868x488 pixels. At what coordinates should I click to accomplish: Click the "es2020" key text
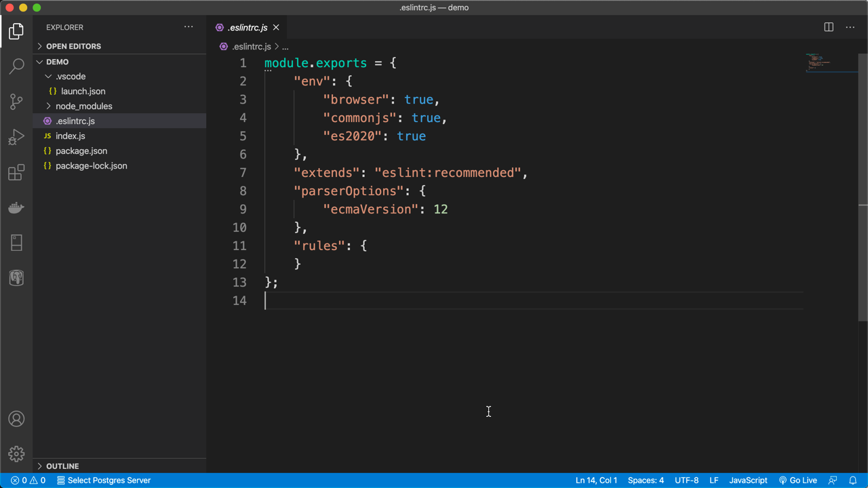pos(352,136)
